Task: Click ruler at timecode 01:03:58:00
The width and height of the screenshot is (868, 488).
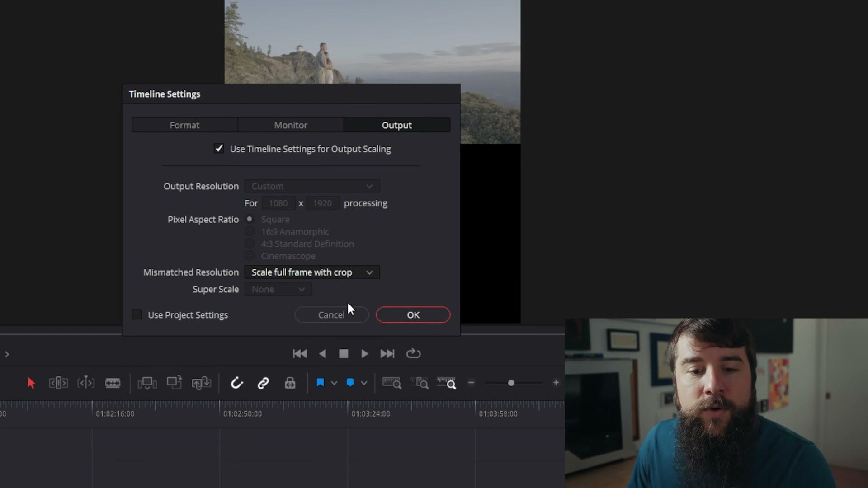Action: click(498, 413)
